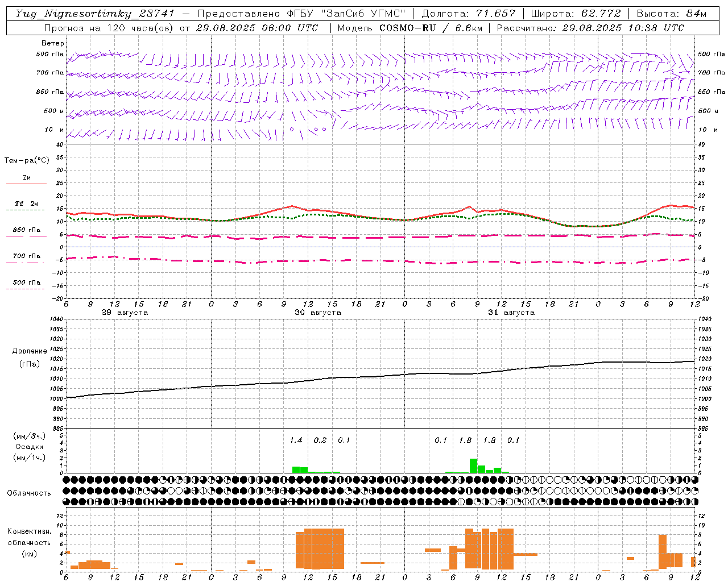Click the 1.4 precipitation amount value

296,440
